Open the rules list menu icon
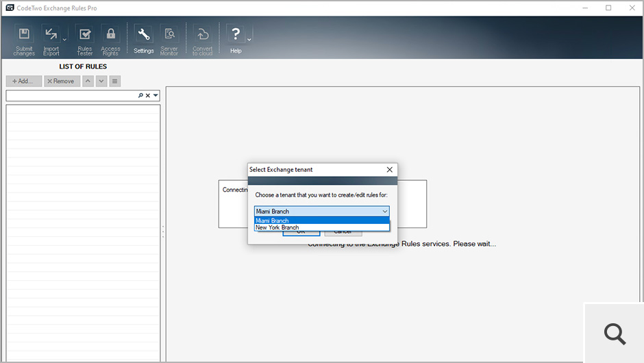Viewport: 644px width, 363px height. pyautogui.click(x=115, y=81)
